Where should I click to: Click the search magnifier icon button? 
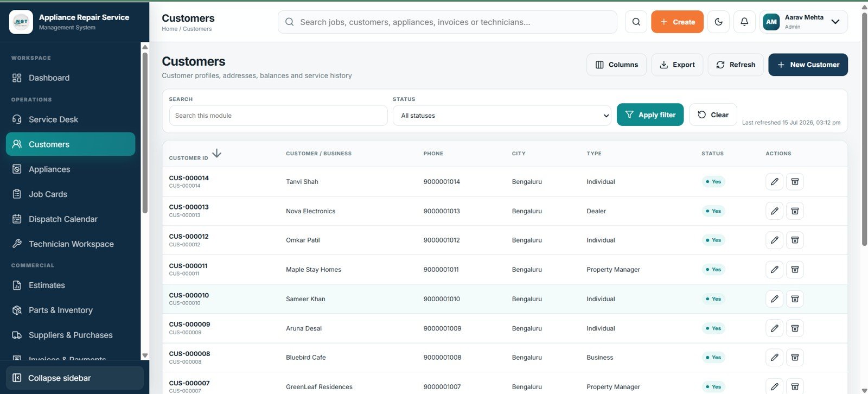coord(636,22)
